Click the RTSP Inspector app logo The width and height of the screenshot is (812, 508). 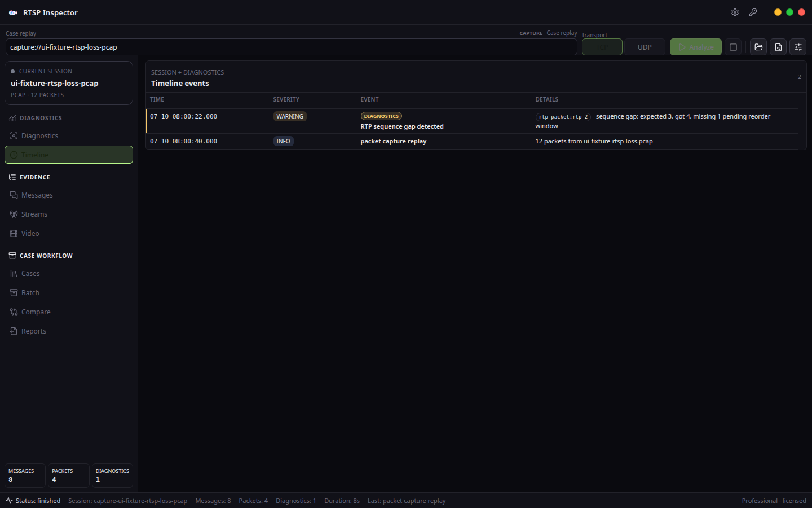(13, 12)
